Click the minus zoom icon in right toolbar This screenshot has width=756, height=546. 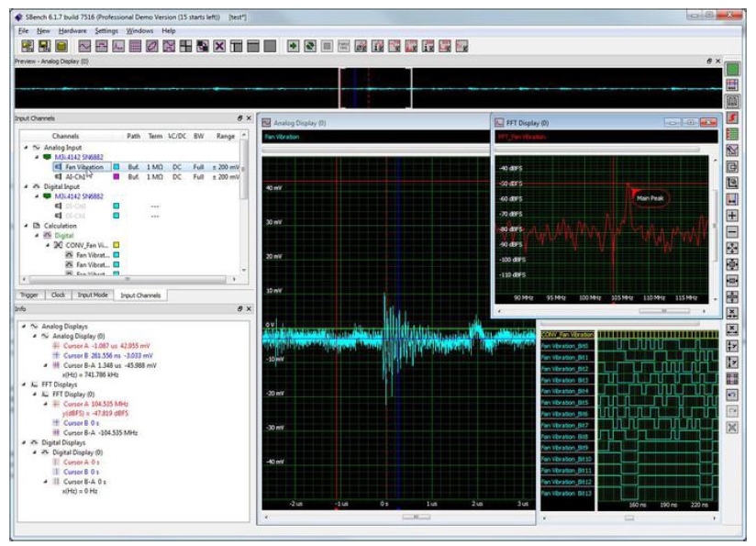(x=732, y=231)
